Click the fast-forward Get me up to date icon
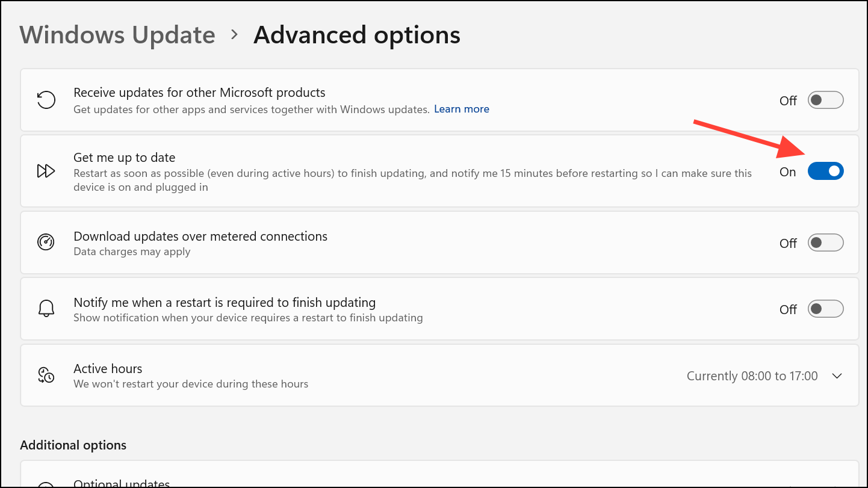The width and height of the screenshot is (868, 488). [46, 171]
